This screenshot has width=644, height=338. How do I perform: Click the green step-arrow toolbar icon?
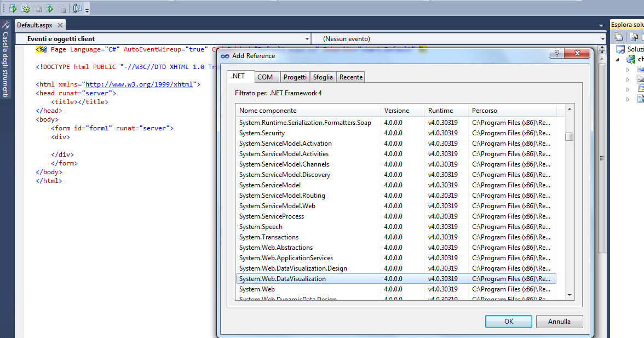tap(50, 8)
